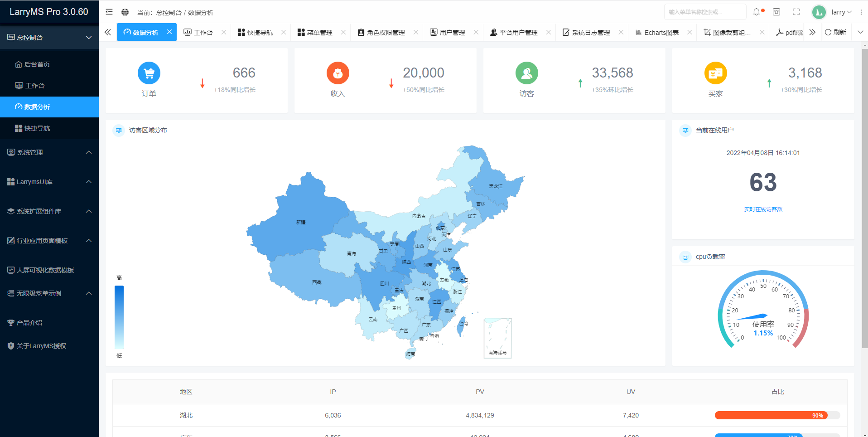Close the 角色权限管理 tab
868x437 pixels.
pyautogui.click(x=416, y=32)
